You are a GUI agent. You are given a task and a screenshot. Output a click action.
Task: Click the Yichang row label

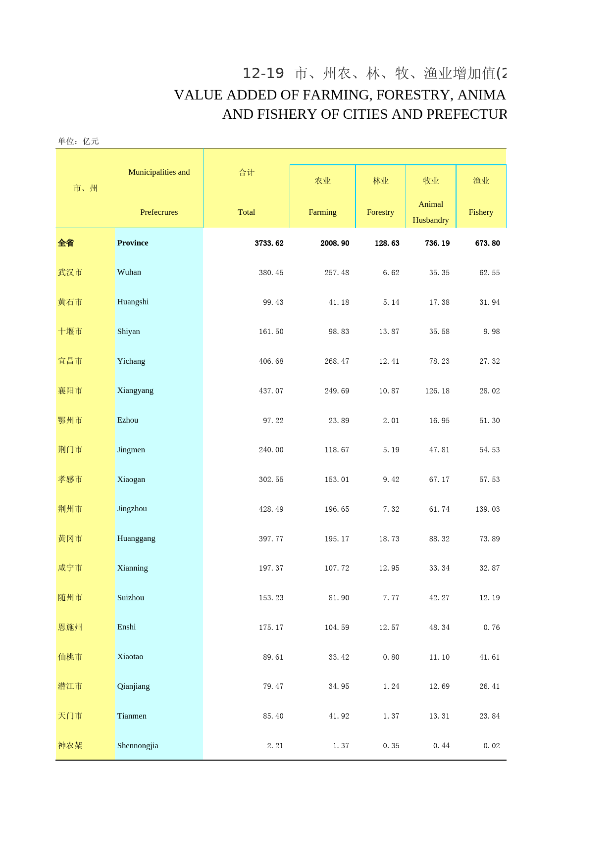(x=131, y=361)
